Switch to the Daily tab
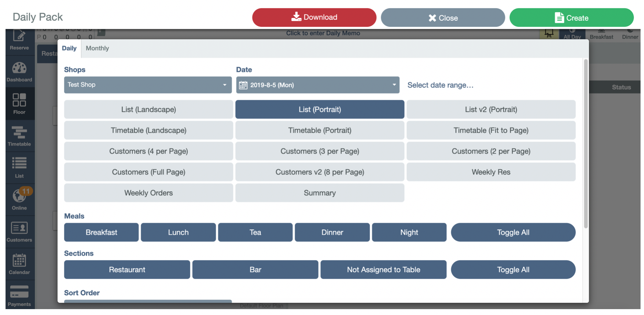 69,48
